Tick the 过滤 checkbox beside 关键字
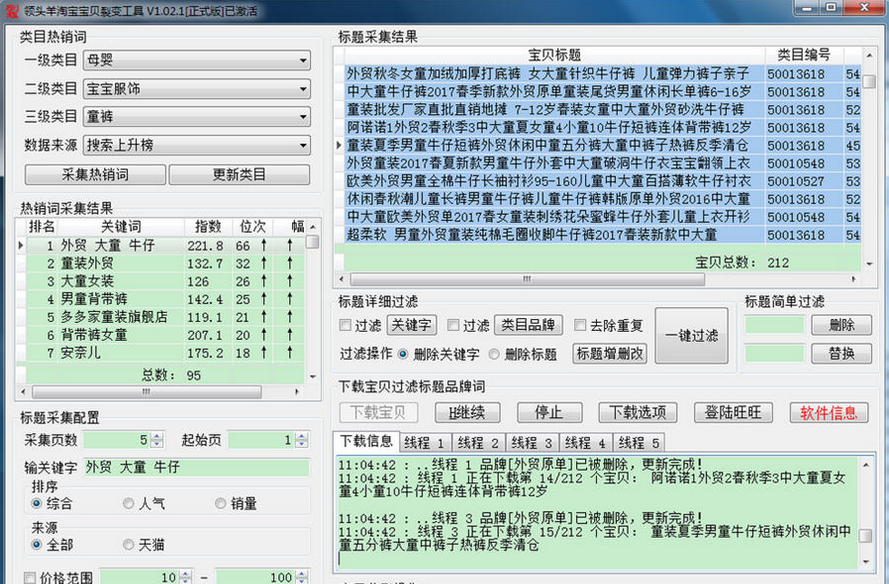The height and width of the screenshot is (584, 889). coord(346,325)
